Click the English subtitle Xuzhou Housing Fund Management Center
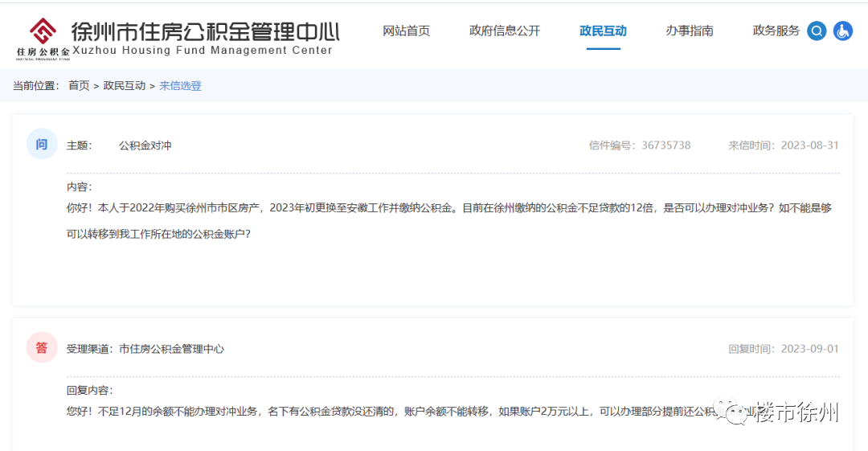 point(203,51)
